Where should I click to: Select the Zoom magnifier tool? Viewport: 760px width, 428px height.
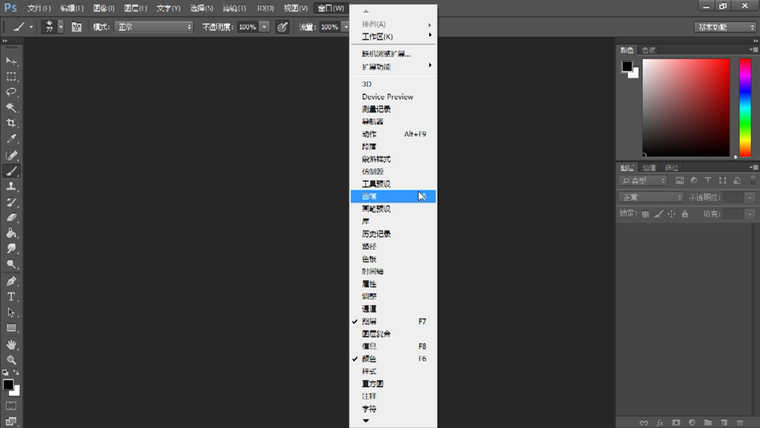[12, 359]
